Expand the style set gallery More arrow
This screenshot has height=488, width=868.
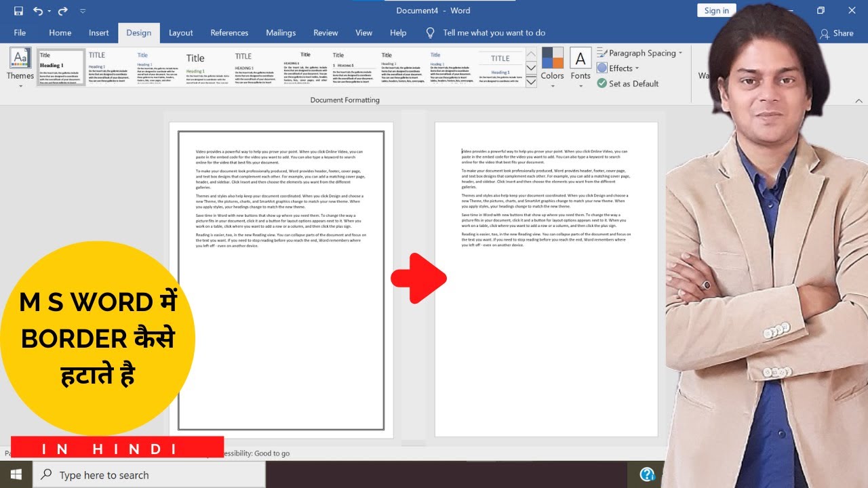pos(531,81)
